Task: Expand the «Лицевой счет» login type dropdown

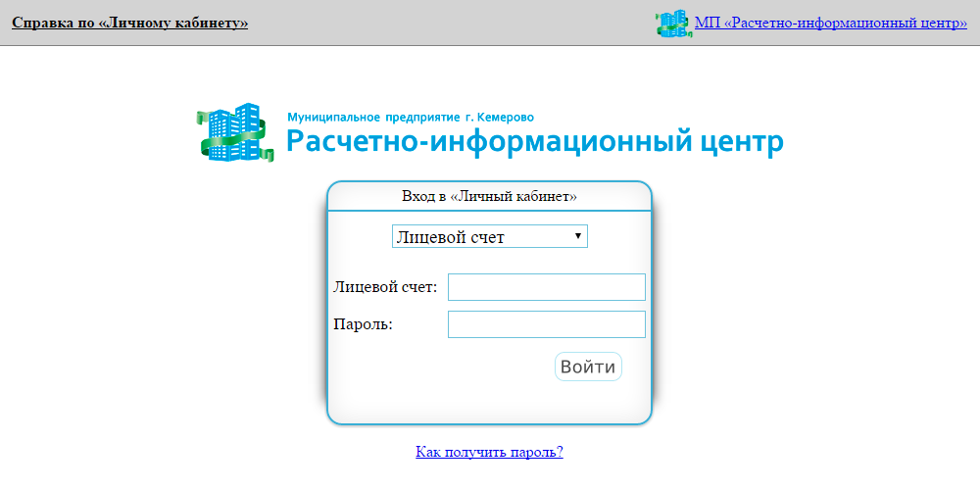Action: pos(490,236)
